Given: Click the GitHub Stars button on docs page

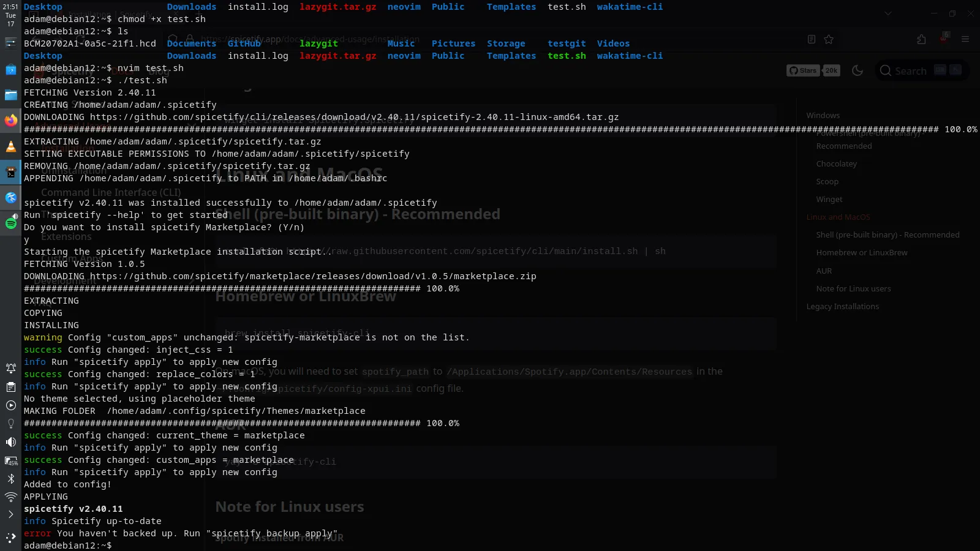Looking at the screenshot, I should pyautogui.click(x=803, y=70).
